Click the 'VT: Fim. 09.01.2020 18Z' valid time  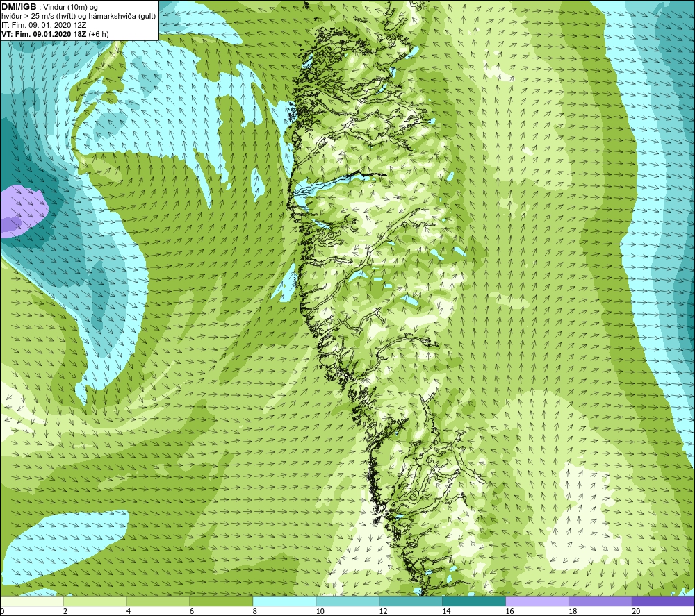coord(44,34)
